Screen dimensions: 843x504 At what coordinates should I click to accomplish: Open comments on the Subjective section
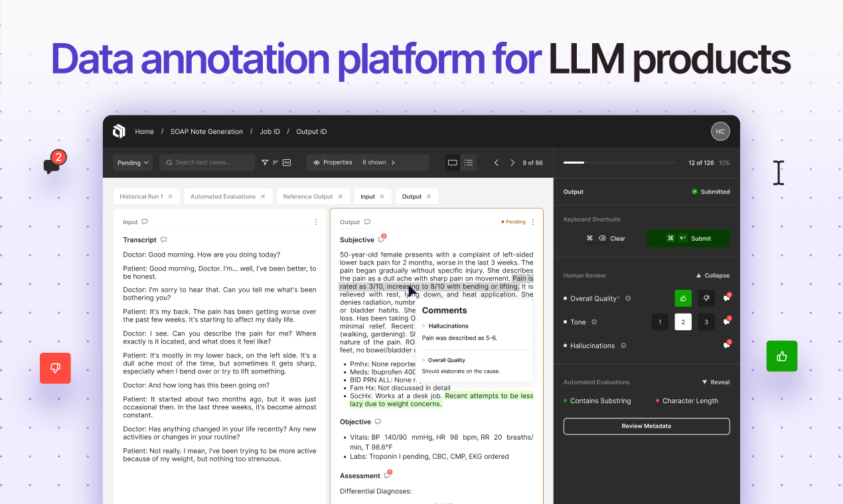click(x=382, y=239)
